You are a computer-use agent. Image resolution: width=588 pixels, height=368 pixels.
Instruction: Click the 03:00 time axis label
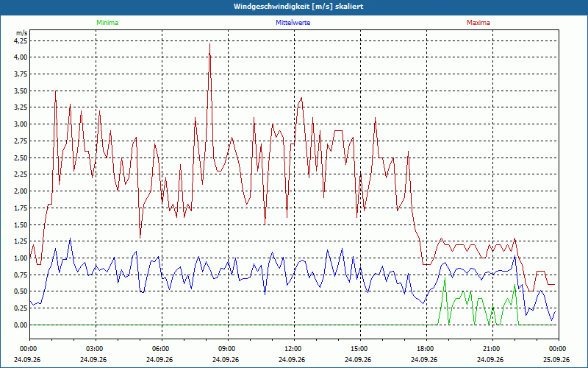click(x=93, y=349)
